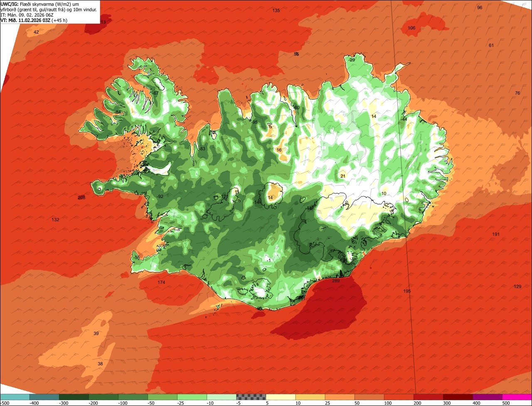Image resolution: width=532 pixels, height=406 pixels.
Task: Click the dark orange 50 to 100 legend swatch
Action: pos(369,397)
